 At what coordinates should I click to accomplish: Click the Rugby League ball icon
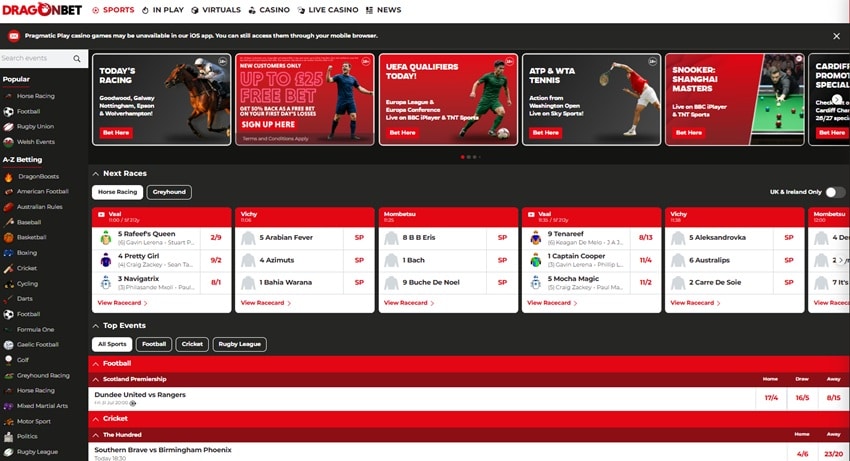(8, 452)
